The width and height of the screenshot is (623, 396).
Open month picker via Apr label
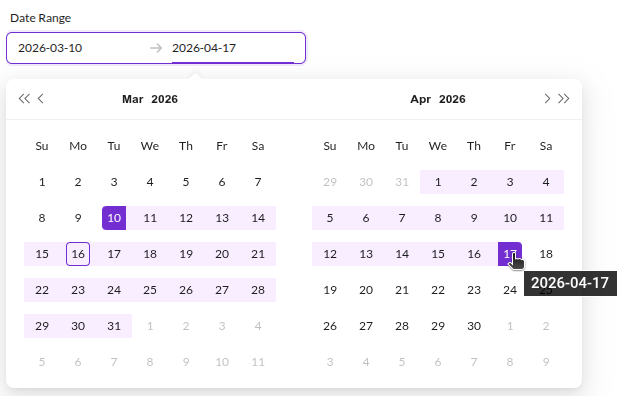pos(420,99)
